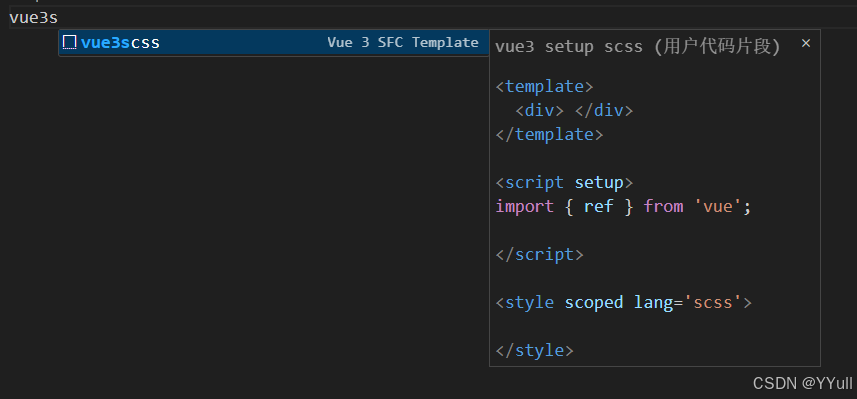The image size is (857, 399).
Task: Click the from keyword in import line
Action: [664, 206]
